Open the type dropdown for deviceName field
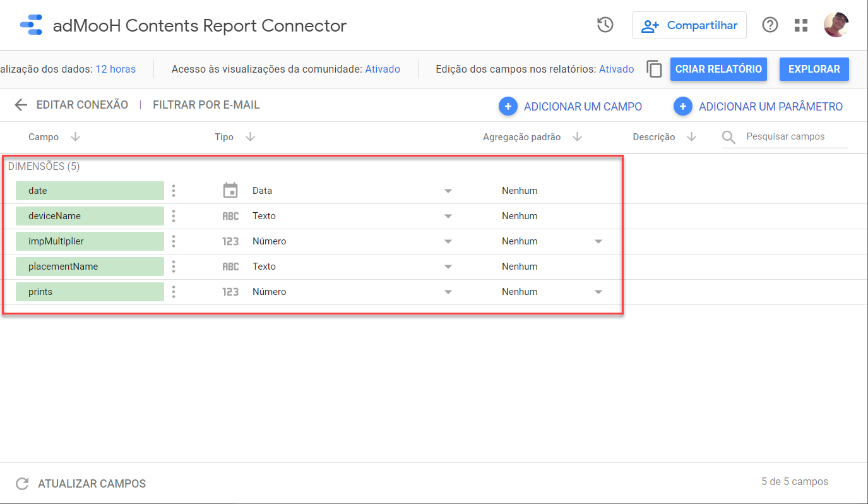Screen dimensions: 868x504 (448, 216)
